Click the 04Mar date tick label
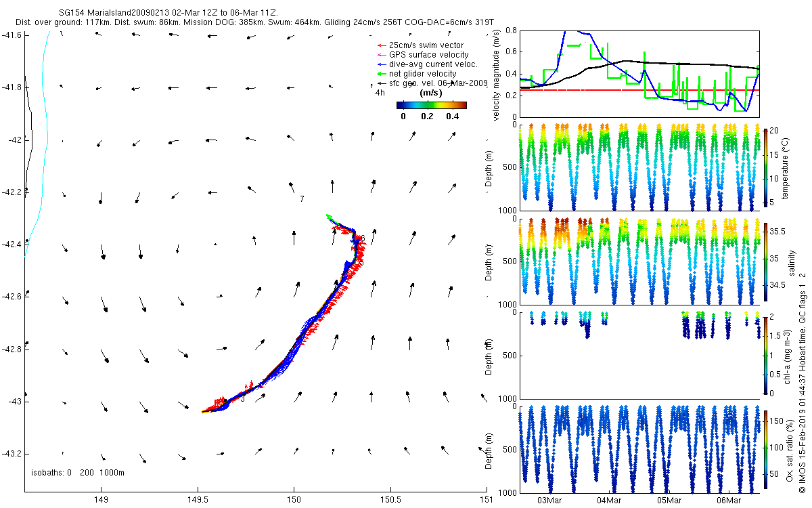812x508 pixels. pyautogui.click(x=609, y=501)
